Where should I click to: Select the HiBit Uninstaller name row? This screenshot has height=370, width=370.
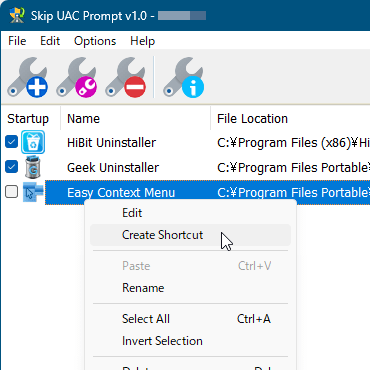click(x=111, y=143)
